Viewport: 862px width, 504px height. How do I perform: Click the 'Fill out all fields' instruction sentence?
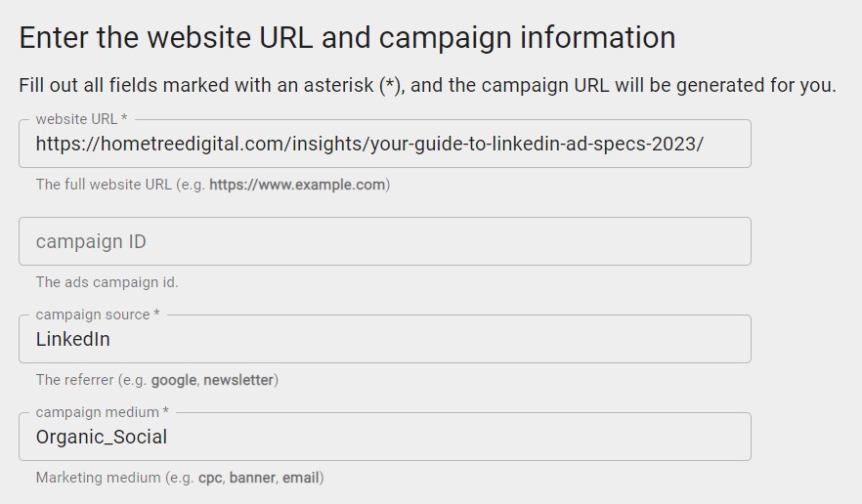point(427,86)
